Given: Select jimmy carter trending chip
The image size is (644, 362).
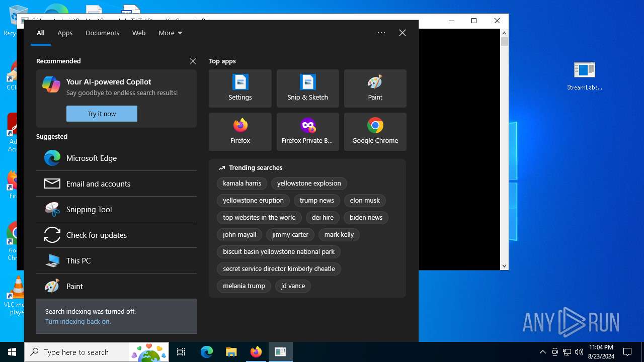Looking at the screenshot, I should click(290, 235).
